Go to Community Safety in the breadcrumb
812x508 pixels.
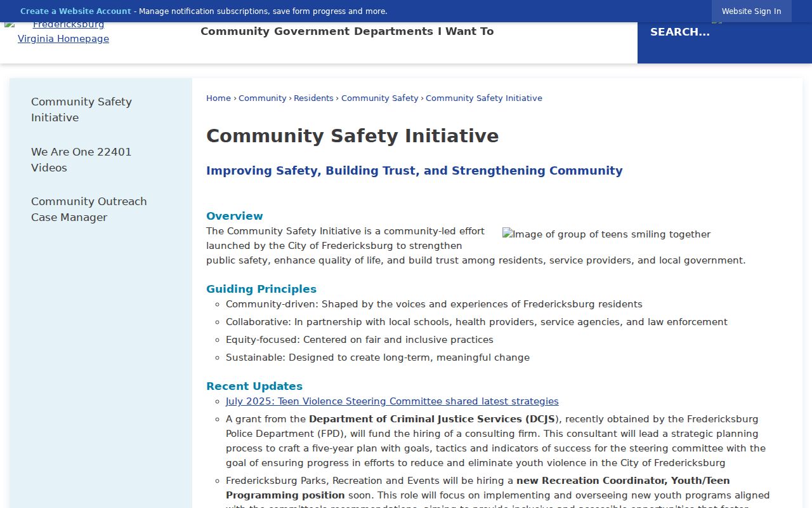pos(379,98)
